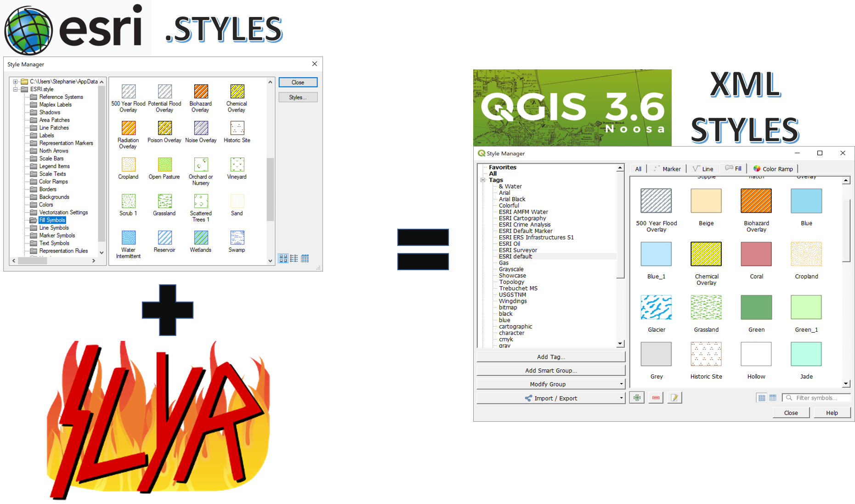Select the Biohazard Overlay symbol in Esri window
The width and height of the screenshot is (855, 504).
[x=201, y=98]
